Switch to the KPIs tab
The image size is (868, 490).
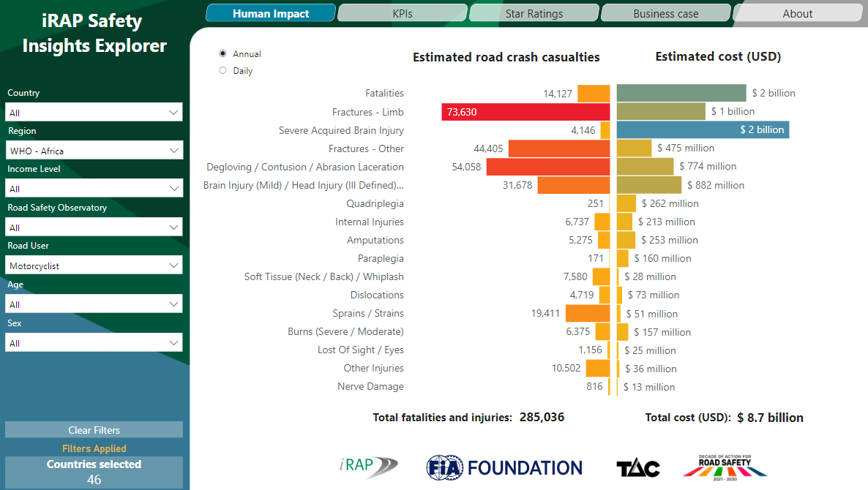pos(403,13)
